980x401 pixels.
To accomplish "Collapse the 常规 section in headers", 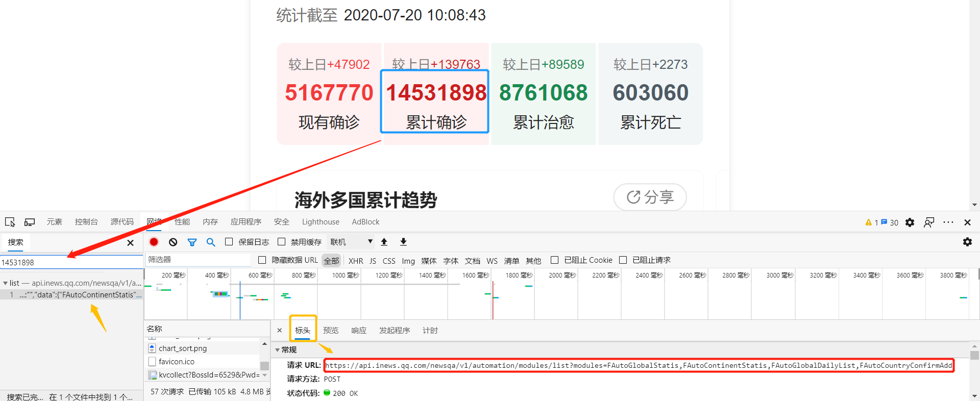I will pos(278,349).
